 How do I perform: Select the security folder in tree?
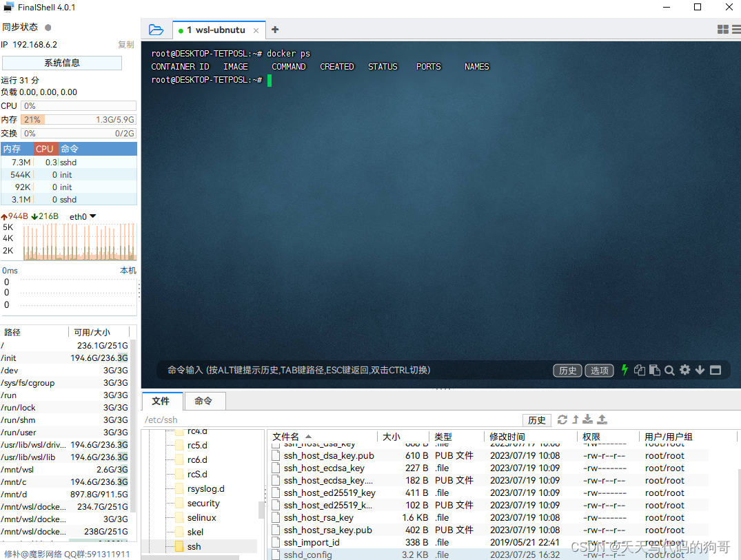pyautogui.click(x=203, y=503)
